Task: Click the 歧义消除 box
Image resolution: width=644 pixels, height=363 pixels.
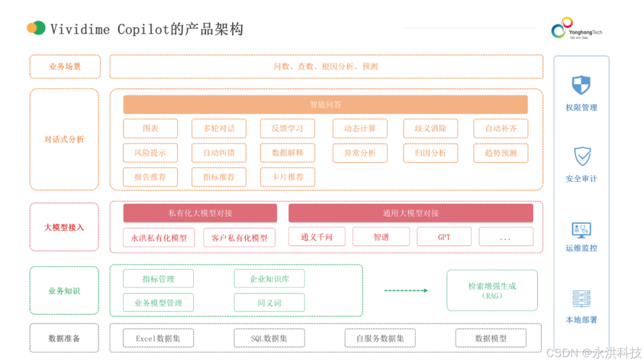Action: [431, 129]
